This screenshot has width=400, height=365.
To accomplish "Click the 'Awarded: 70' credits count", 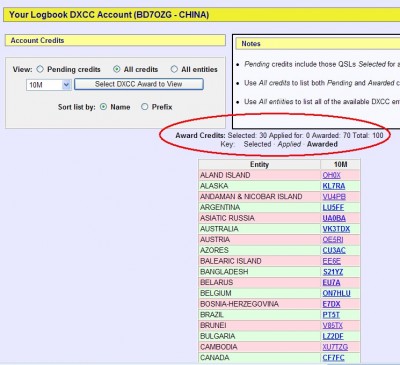I will point(331,136).
